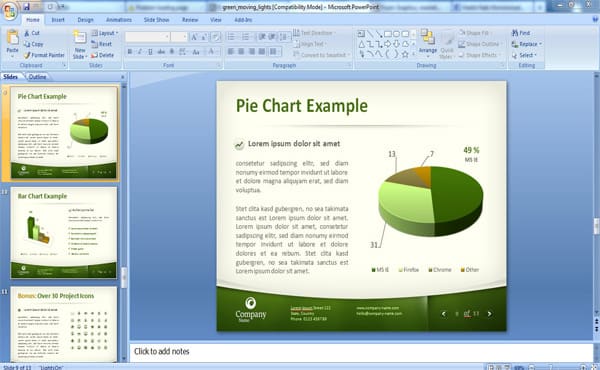Image resolution: width=600 pixels, height=370 pixels.
Task: Delete the current slide with Delete command
Action: coord(103,55)
